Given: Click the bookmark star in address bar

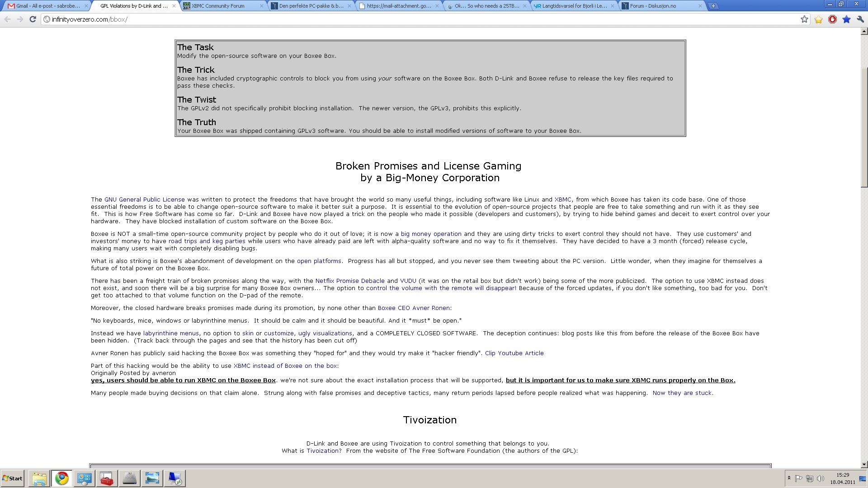Looking at the screenshot, I should click(804, 19).
